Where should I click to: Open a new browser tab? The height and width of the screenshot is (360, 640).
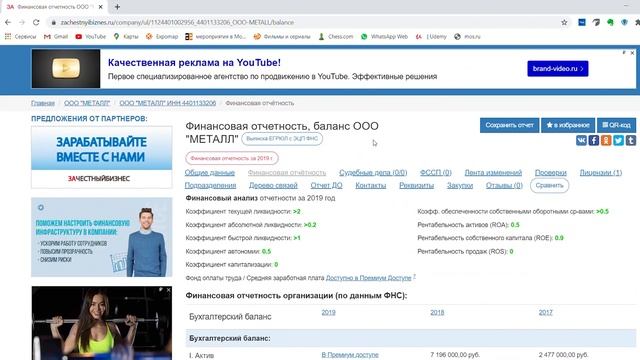(x=117, y=7)
